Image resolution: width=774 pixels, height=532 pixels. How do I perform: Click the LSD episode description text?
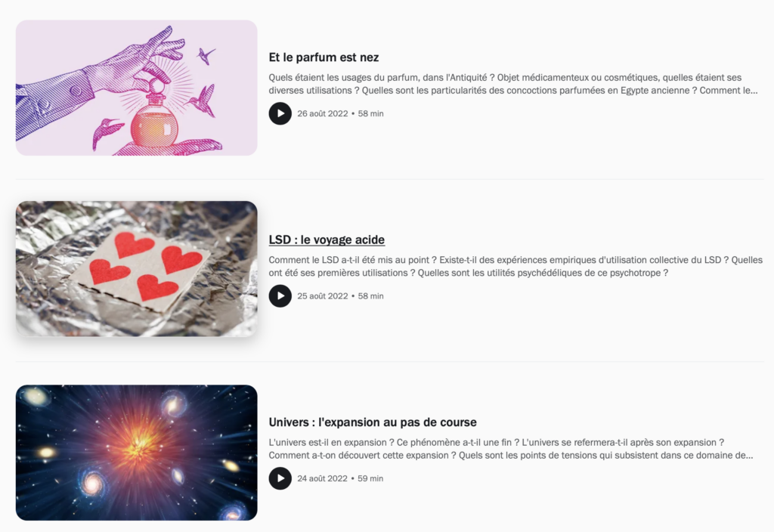click(x=515, y=267)
